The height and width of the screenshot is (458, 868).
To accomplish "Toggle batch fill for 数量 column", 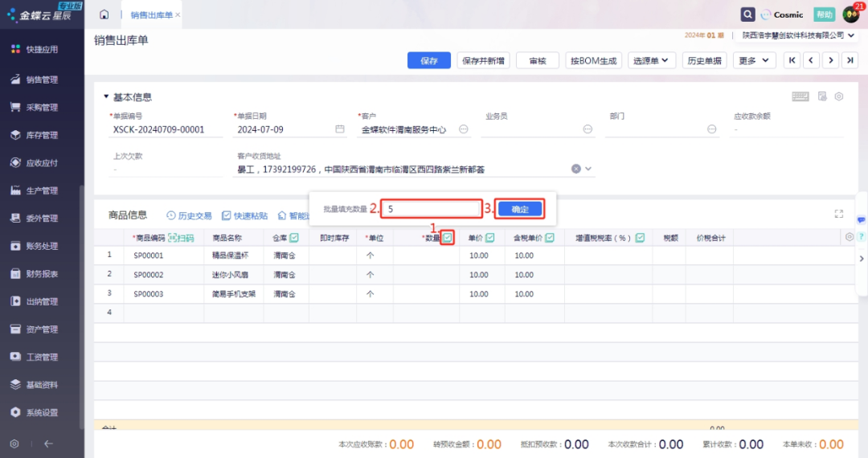I will click(x=448, y=237).
